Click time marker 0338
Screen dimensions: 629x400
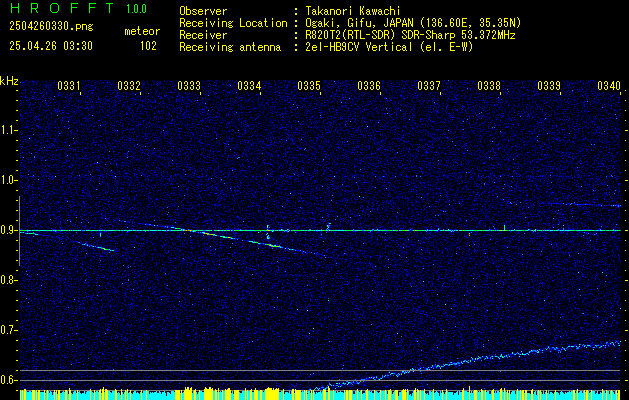[x=489, y=85]
